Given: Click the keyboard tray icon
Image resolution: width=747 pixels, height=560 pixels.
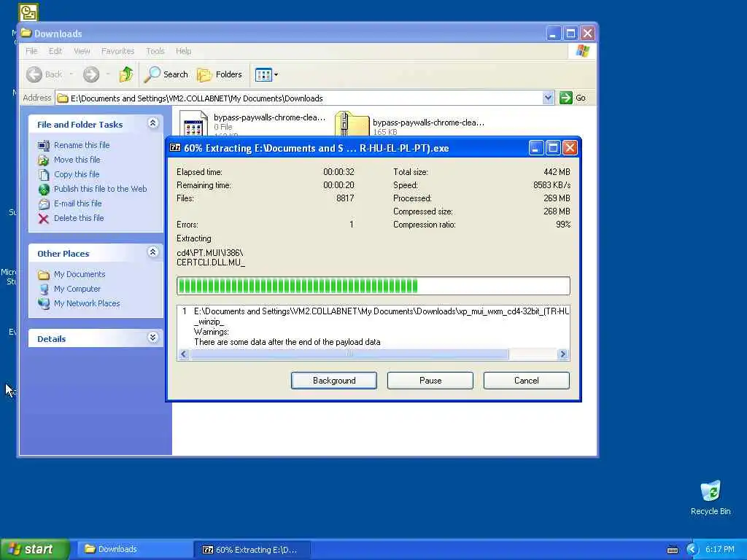Looking at the screenshot, I should 672,550.
